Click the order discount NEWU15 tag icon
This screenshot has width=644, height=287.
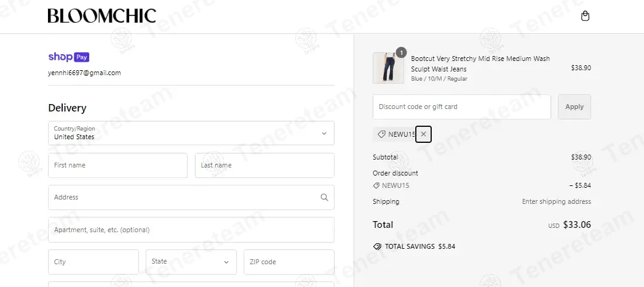pyautogui.click(x=376, y=185)
